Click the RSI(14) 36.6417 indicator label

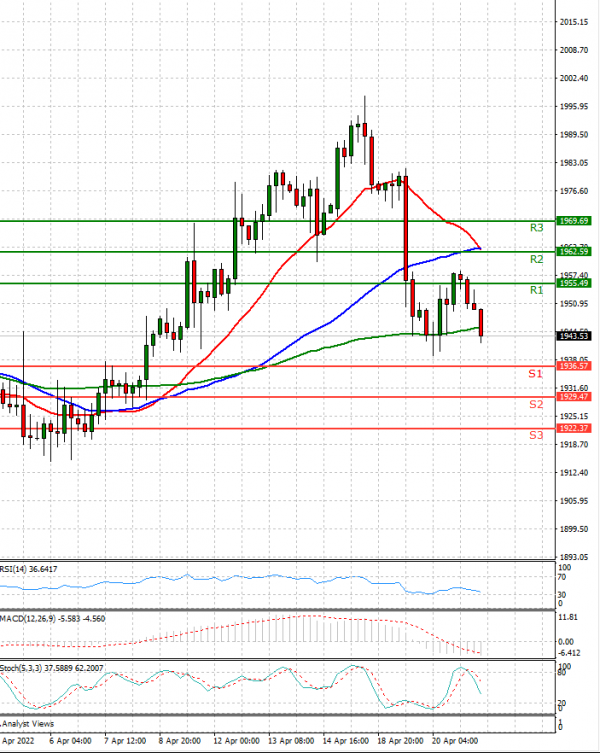pyautogui.click(x=28, y=569)
